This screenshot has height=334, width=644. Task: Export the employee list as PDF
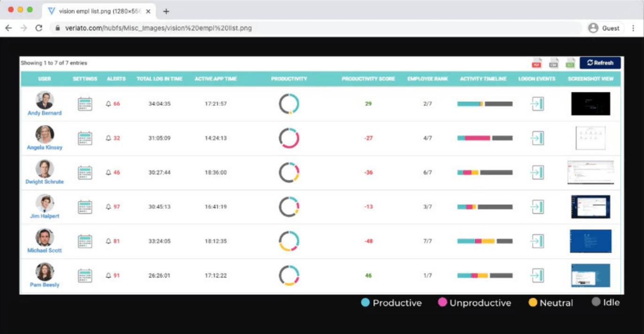click(x=536, y=63)
